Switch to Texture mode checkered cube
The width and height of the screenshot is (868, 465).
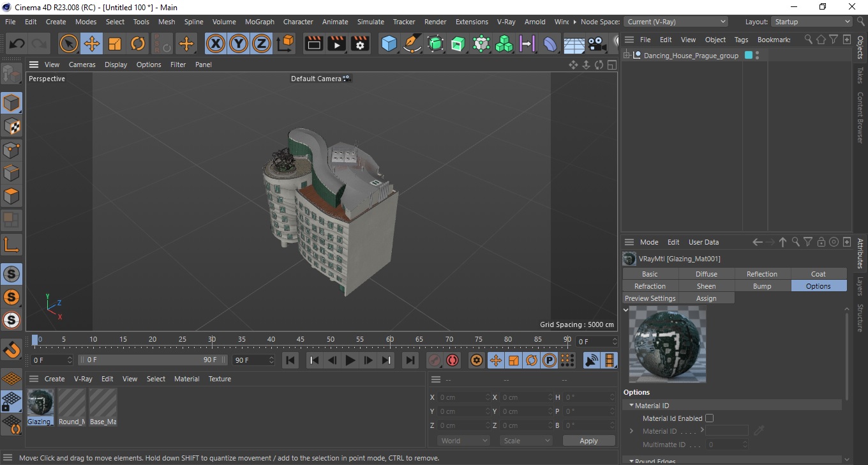coord(11,126)
